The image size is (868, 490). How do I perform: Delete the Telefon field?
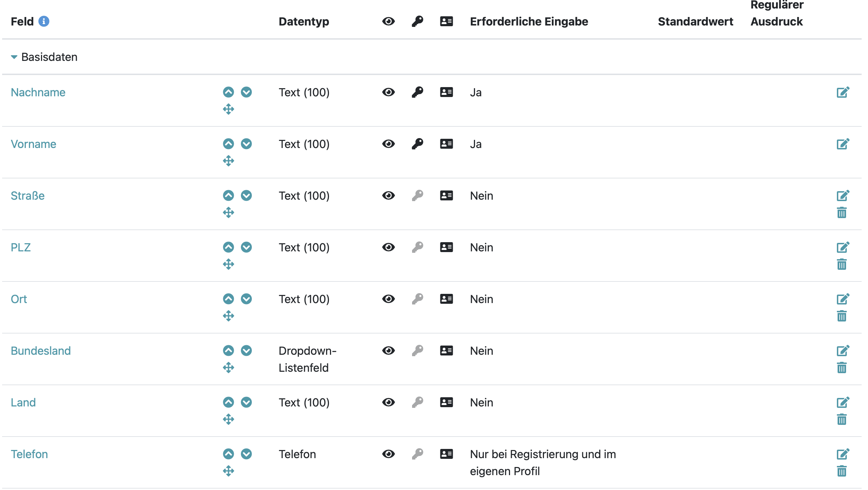tap(841, 471)
